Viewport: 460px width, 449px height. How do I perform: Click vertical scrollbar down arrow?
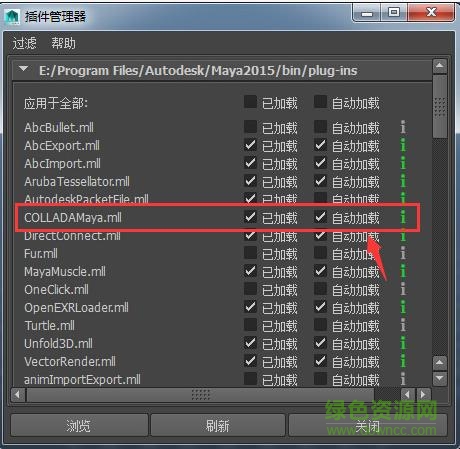click(440, 378)
